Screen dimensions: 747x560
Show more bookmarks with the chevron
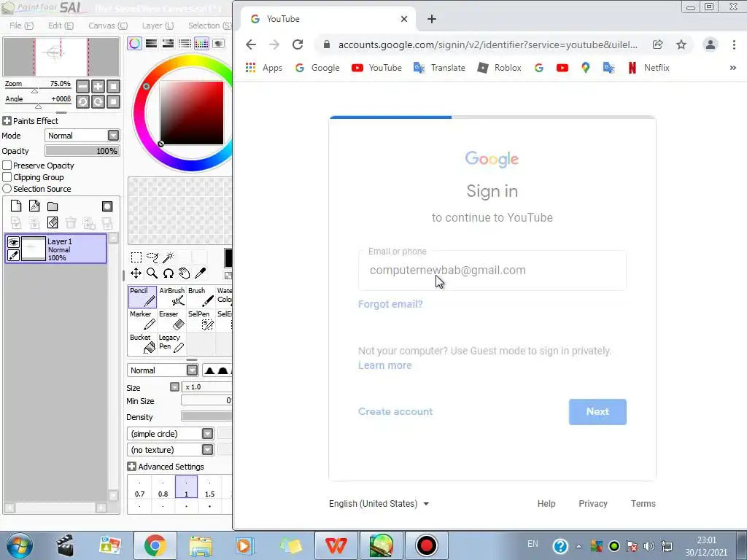tap(732, 68)
